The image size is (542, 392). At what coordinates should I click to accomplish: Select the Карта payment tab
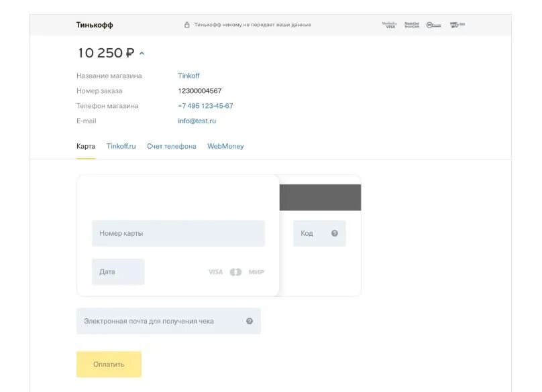(86, 146)
